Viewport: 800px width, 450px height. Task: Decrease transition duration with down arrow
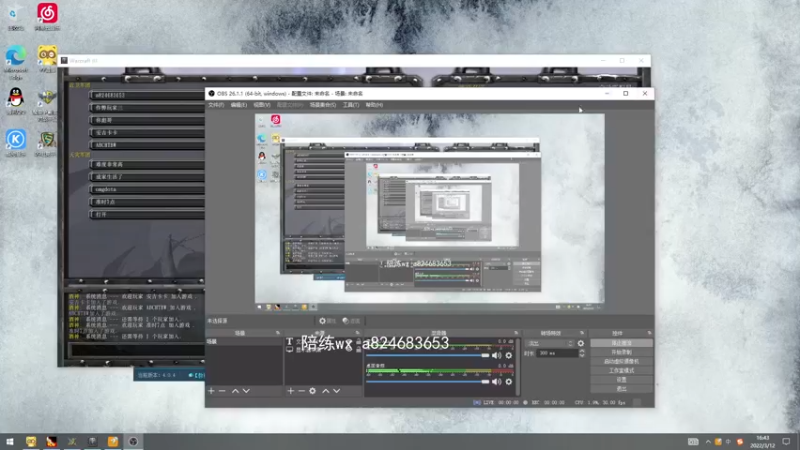pyautogui.click(x=582, y=355)
